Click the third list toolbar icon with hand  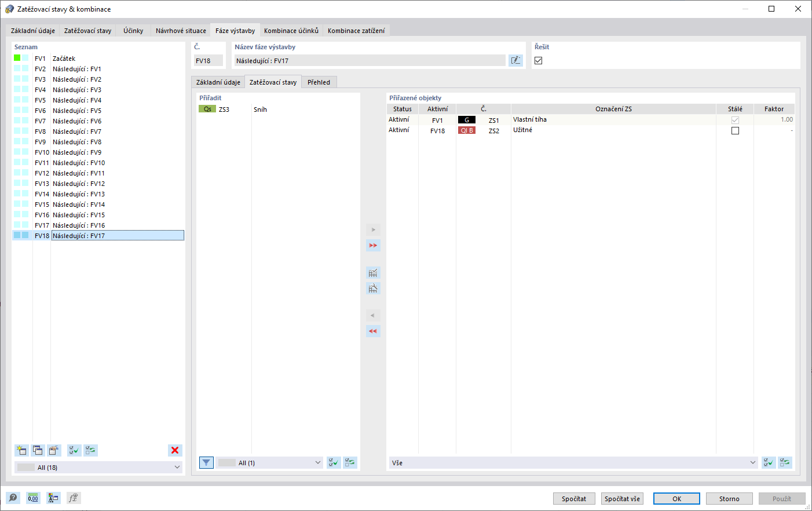pyautogui.click(x=54, y=450)
